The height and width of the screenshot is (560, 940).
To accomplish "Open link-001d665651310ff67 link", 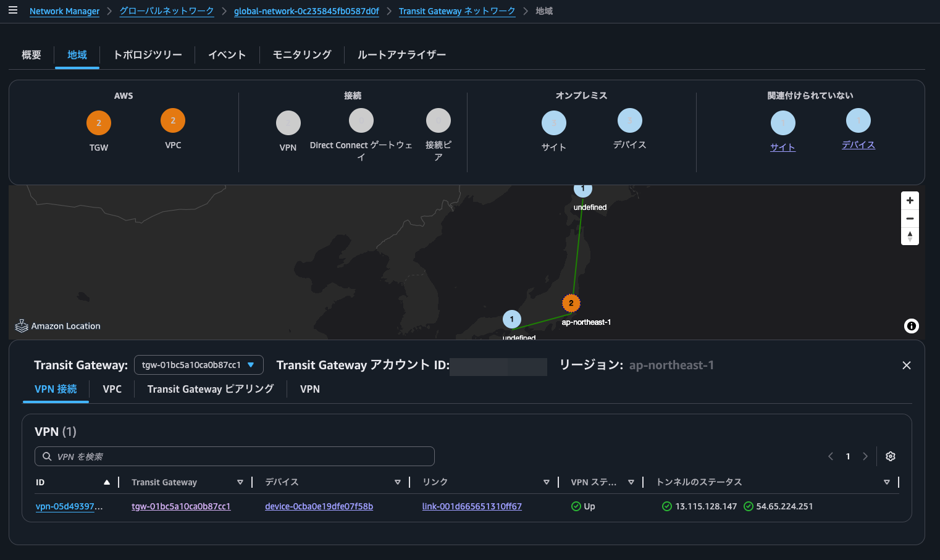I will coord(472,506).
